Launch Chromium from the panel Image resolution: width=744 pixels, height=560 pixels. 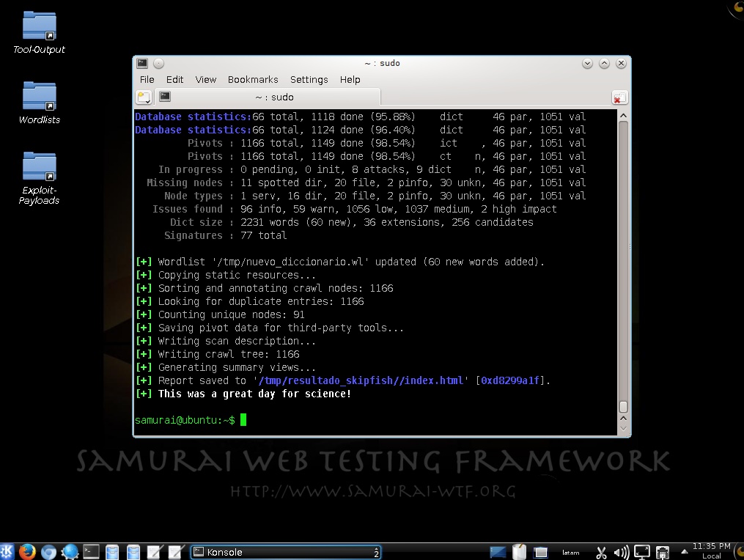point(48,552)
